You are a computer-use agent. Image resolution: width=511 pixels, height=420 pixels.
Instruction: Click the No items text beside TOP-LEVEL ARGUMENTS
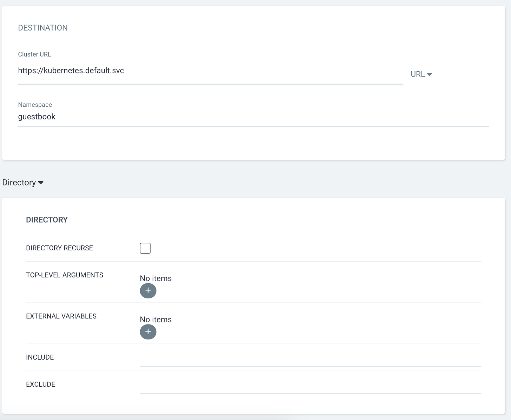(x=155, y=278)
